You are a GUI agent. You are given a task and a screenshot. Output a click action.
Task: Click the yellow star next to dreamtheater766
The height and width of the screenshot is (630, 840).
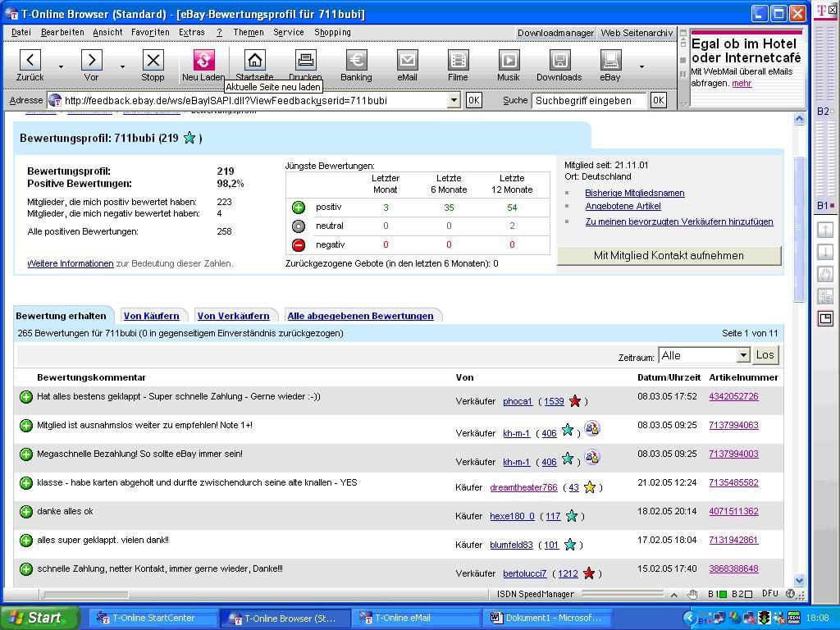tap(590, 487)
